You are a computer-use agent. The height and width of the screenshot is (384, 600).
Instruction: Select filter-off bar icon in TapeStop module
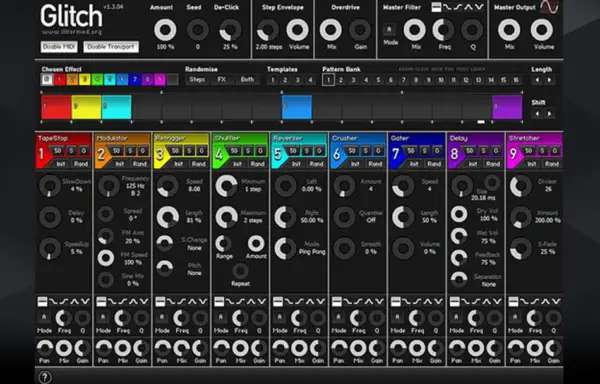pyautogui.click(x=42, y=302)
